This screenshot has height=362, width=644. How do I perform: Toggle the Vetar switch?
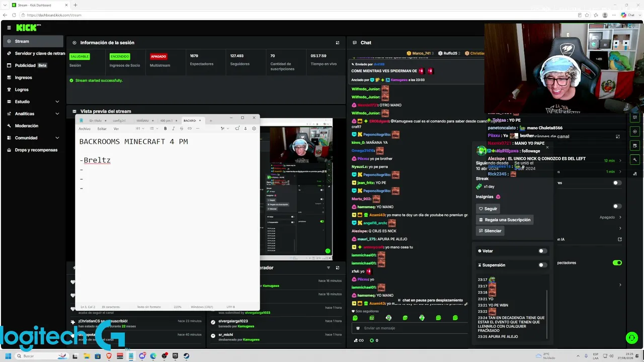tap(542, 251)
